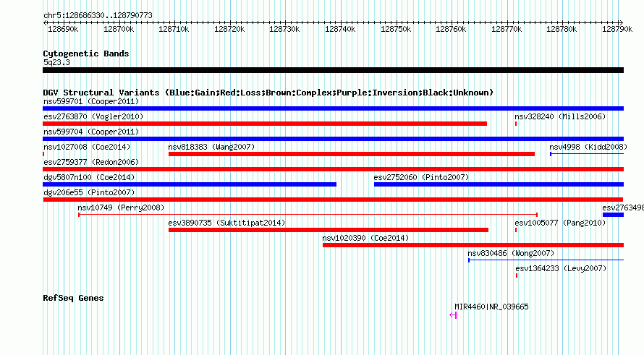This screenshot has height=355, width=644.
Task: Click the 128760k ruler tick label
Action: tap(451, 29)
